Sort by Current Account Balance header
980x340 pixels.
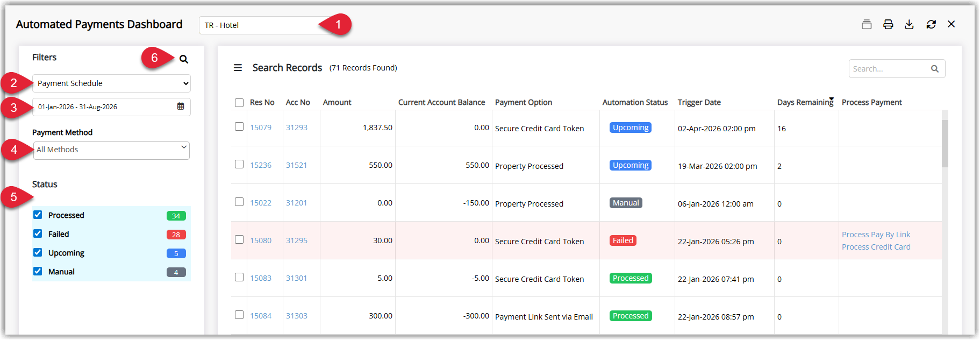442,102
